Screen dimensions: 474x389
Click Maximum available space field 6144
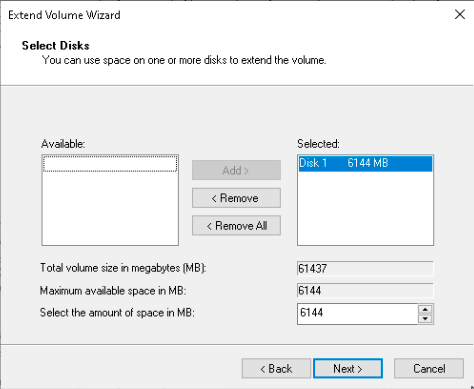point(365,291)
